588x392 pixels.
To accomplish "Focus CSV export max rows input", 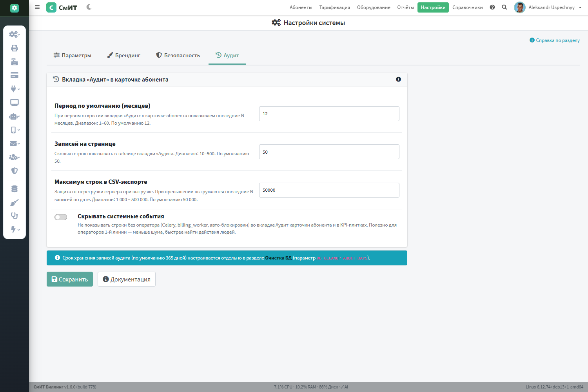I will (x=329, y=190).
